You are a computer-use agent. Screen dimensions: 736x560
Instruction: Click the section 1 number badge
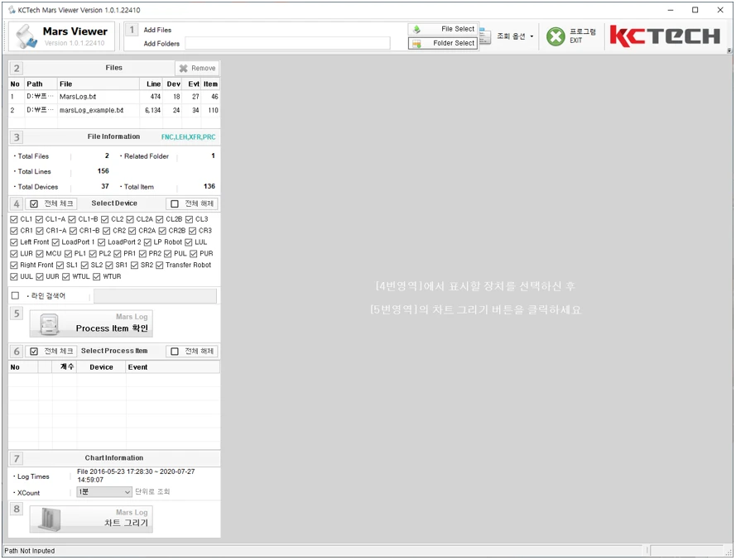tap(132, 30)
